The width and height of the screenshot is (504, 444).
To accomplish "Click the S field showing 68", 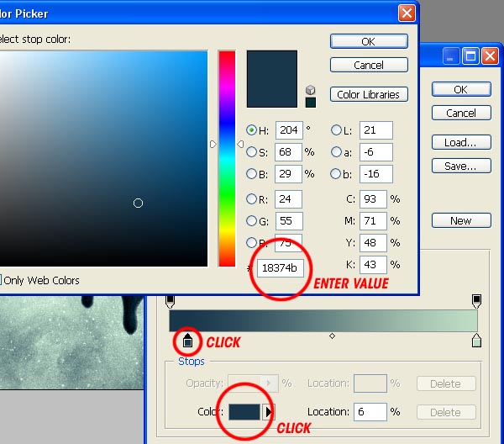I will click(x=288, y=152).
